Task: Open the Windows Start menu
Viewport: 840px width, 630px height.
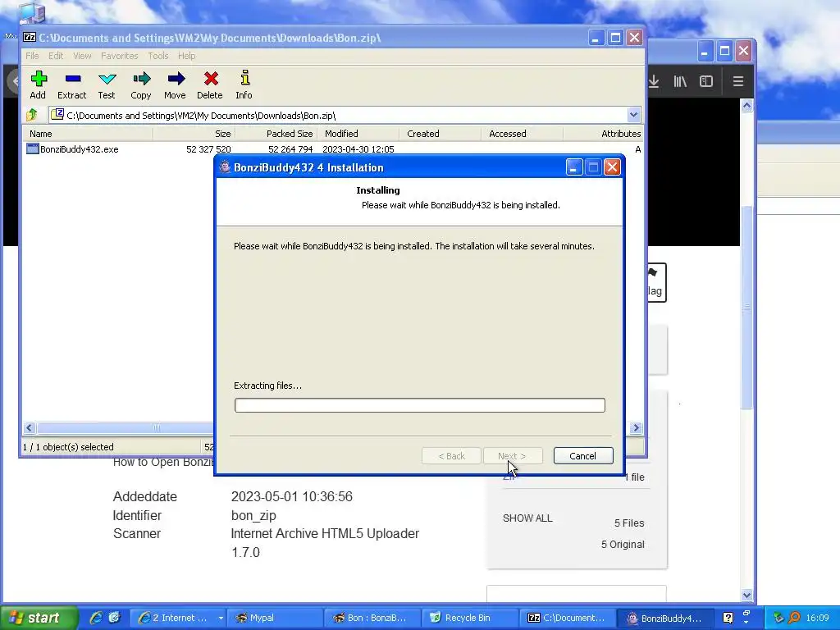Action: pyautogui.click(x=39, y=618)
